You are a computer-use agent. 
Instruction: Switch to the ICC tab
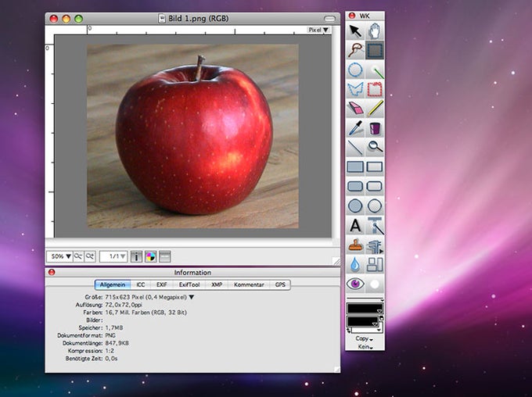141,284
